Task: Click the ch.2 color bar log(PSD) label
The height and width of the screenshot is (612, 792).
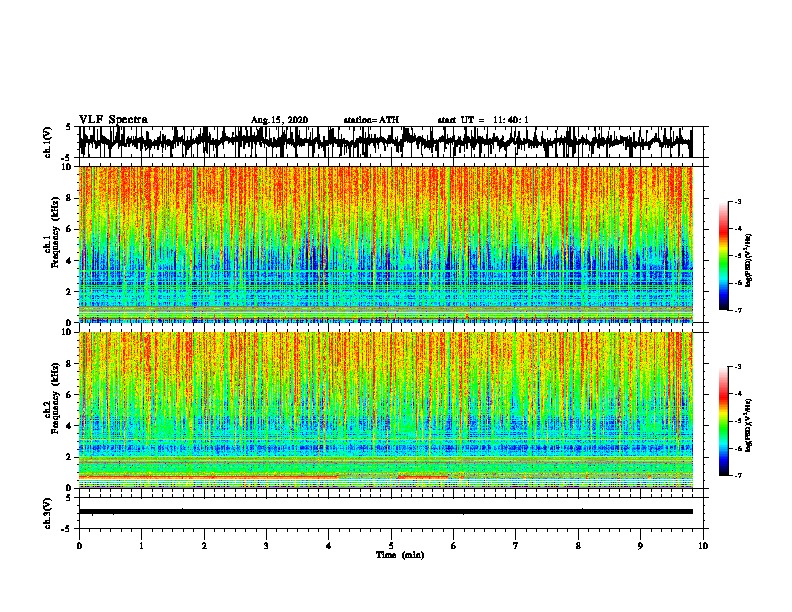Action: pos(749,425)
